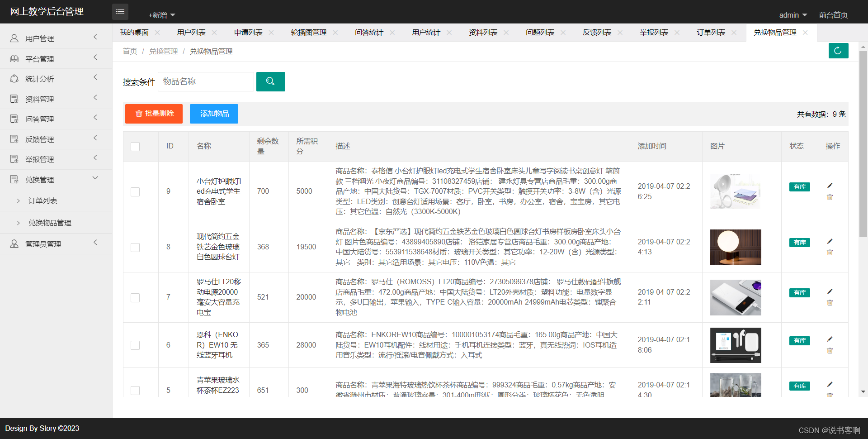Click the 统计分析 sidebar icon

point(14,79)
